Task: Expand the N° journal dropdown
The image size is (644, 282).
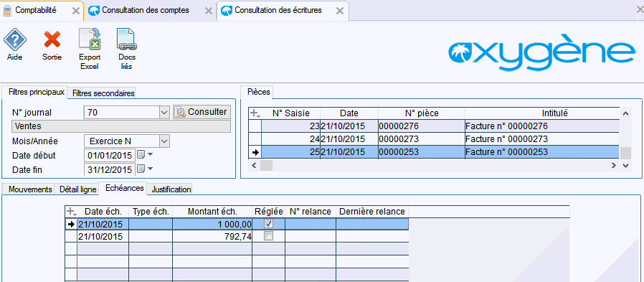Action: 164,112
